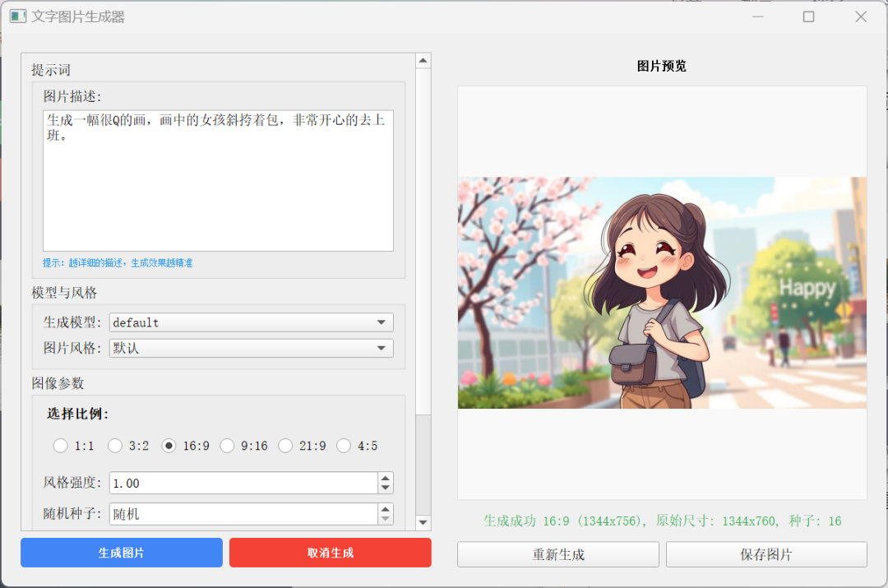Click the 随机种子 up stepper arrow

click(385, 510)
